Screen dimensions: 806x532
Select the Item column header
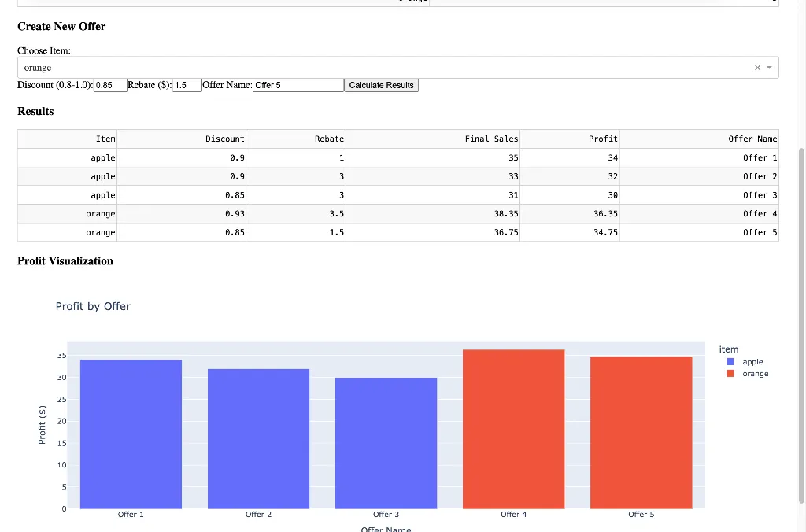[105, 139]
